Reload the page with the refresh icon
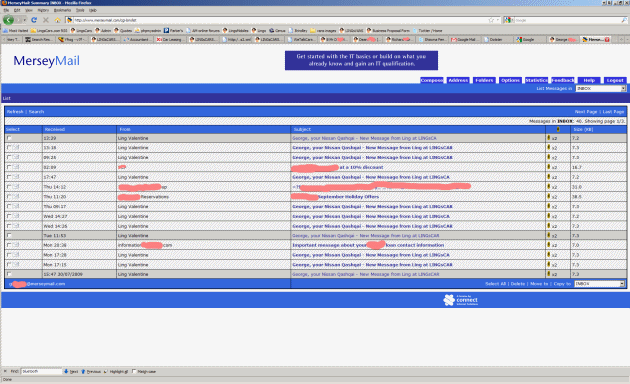Viewport: 630px width, 384px height. point(34,20)
